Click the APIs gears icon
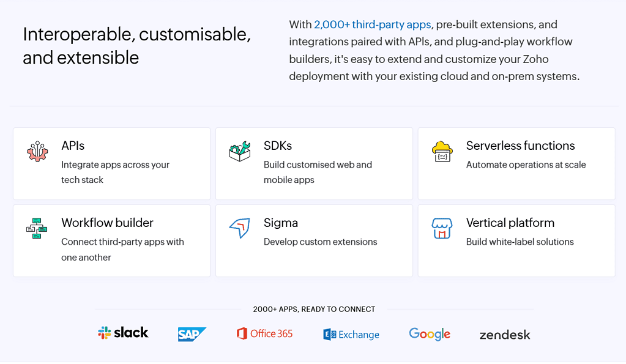 click(x=37, y=152)
